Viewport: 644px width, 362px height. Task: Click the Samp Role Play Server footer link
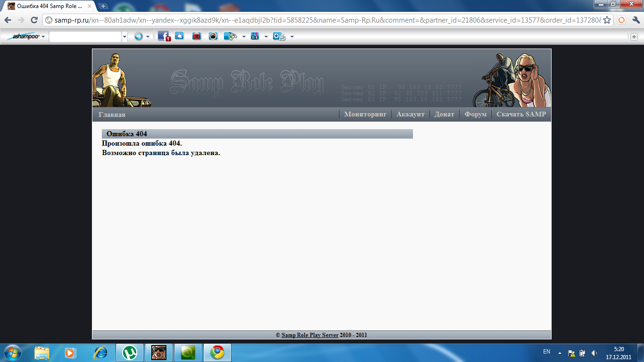click(310, 335)
